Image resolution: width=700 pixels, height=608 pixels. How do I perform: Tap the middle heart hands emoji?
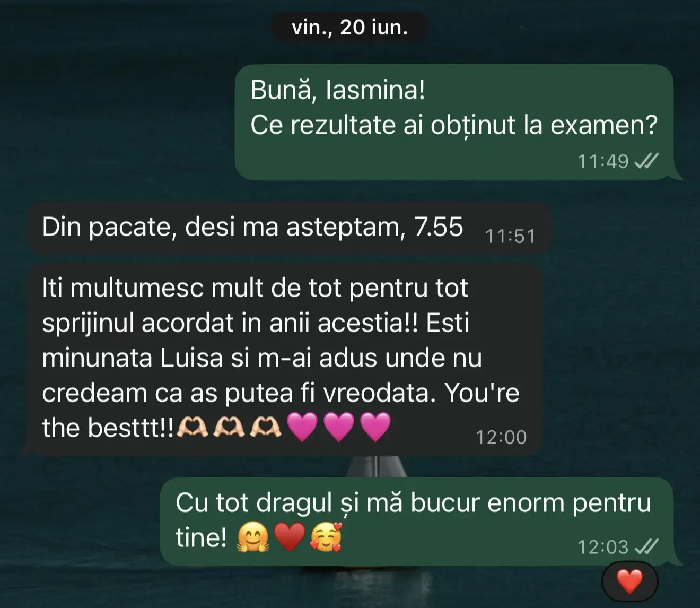229,427
